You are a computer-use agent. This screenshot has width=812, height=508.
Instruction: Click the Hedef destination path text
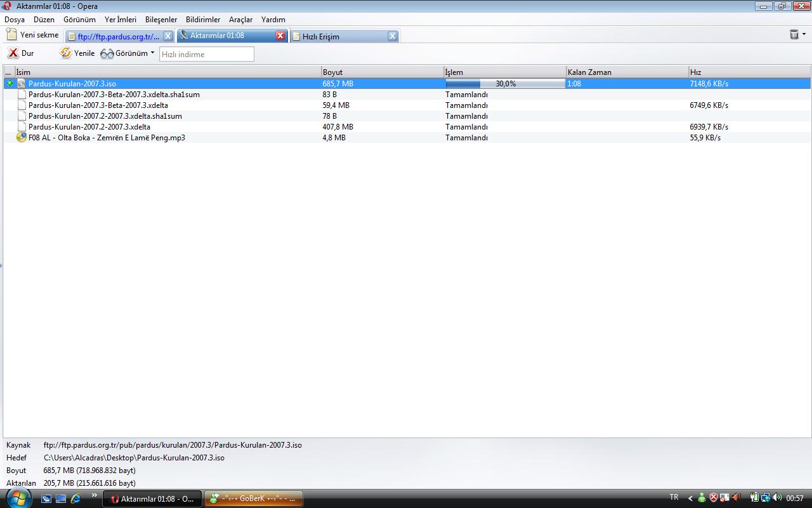click(x=134, y=458)
